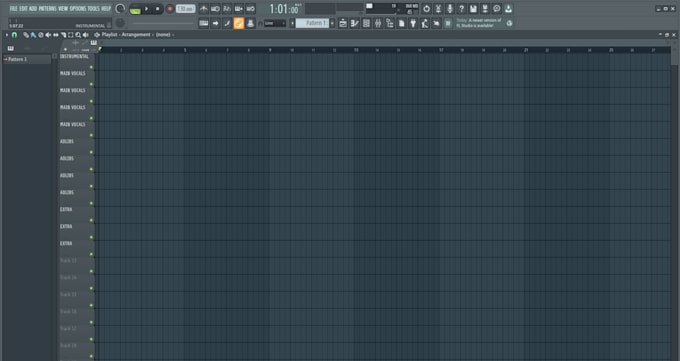Select the playlist Zoom magnifier tool

click(x=78, y=35)
